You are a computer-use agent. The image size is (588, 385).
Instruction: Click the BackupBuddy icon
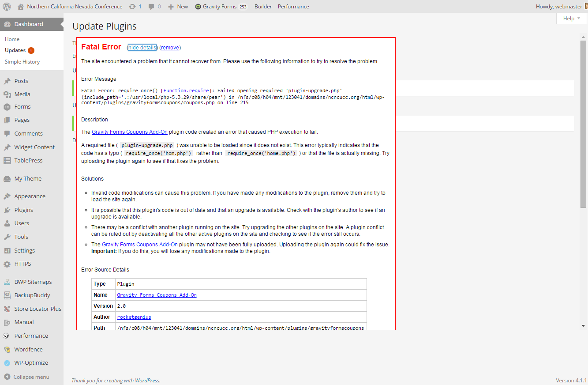(x=7, y=295)
